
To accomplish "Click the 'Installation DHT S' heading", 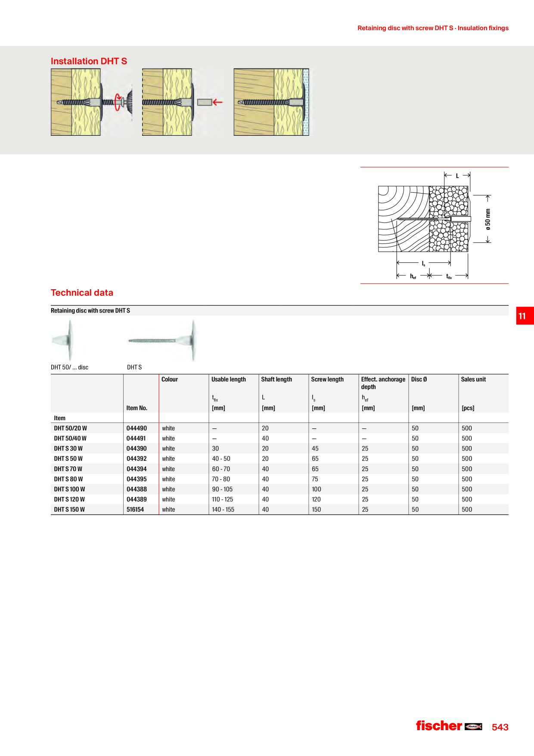I will coord(89,61).
